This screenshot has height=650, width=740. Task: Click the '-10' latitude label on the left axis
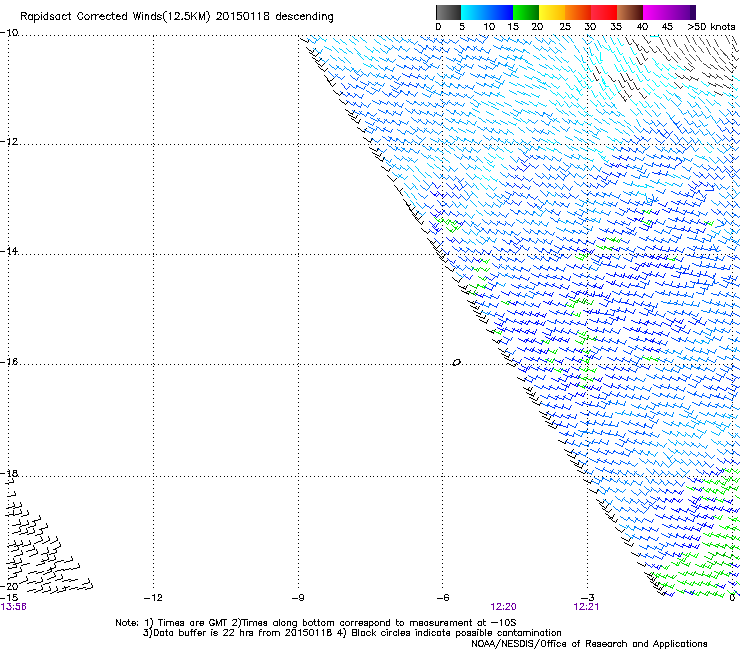pos(9,33)
